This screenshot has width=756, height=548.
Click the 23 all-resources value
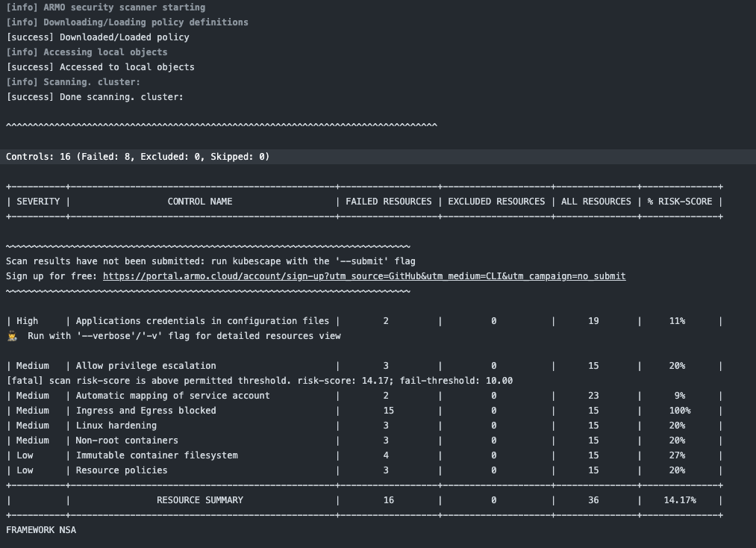593,396
